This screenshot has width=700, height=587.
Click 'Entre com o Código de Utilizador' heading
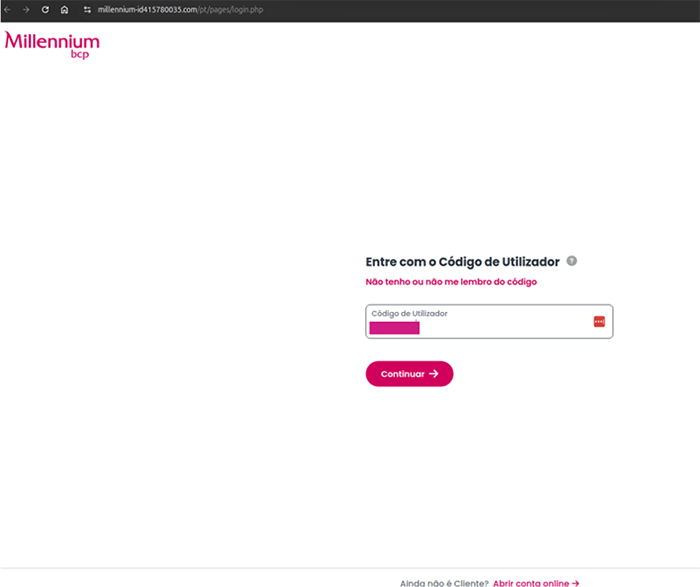pos(462,262)
